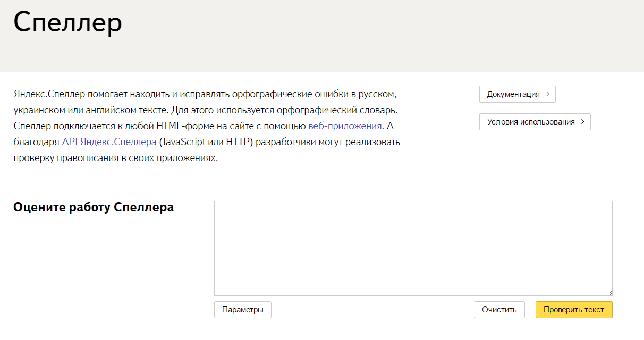Click the word HTTP in the description
This screenshot has width=644, height=340.
point(239,143)
